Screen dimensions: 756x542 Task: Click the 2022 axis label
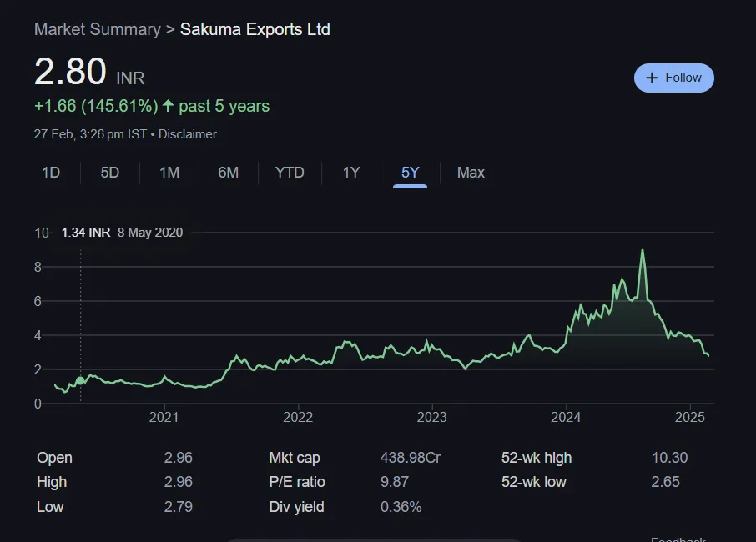pyautogui.click(x=298, y=417)
